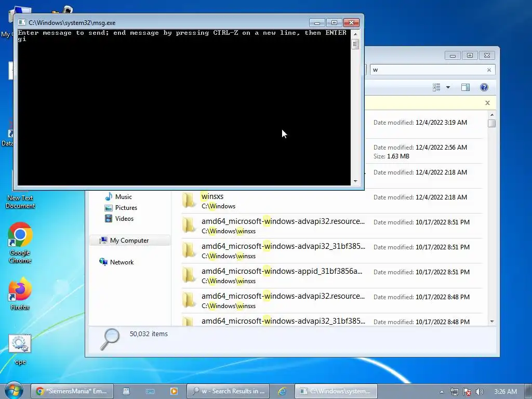This screenshot has width=532, height=399.
Task: Select New Text Document desktop icon
Action: (x=20, y=202)
